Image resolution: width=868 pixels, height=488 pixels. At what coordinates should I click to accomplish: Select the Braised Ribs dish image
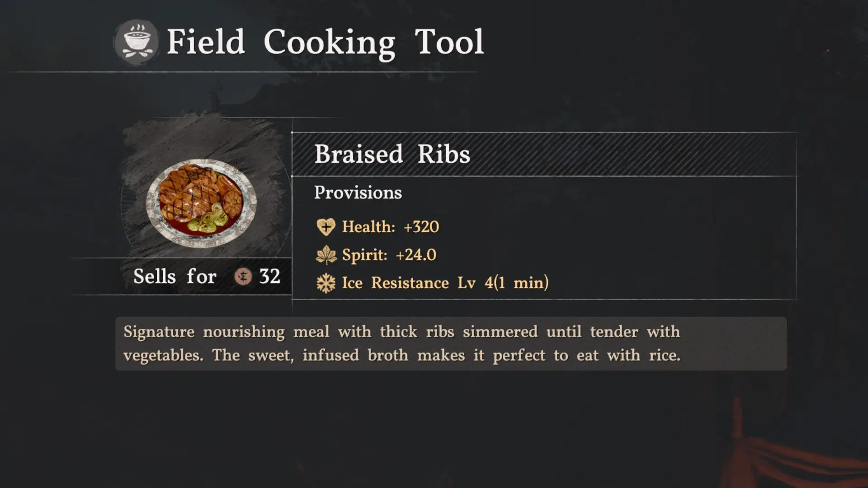[x=201, y=202]
